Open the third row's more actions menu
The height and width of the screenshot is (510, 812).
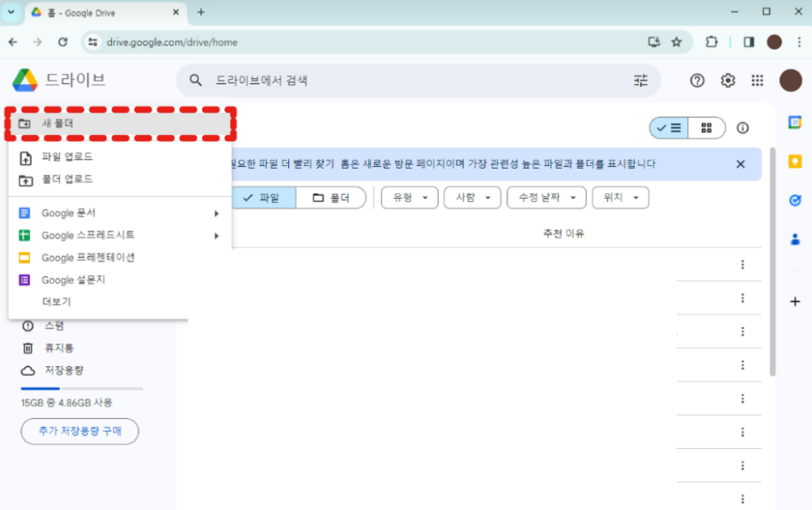[742, 332]
